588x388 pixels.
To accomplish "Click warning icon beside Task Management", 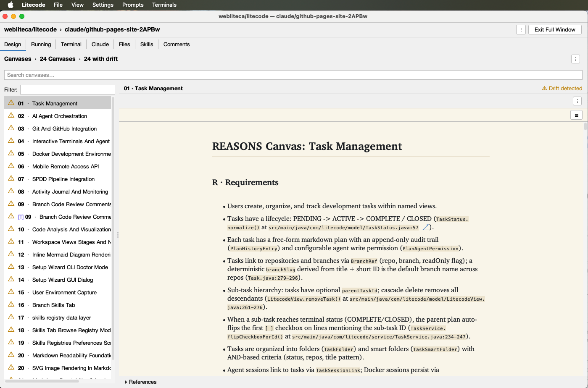I will (11, 103).
